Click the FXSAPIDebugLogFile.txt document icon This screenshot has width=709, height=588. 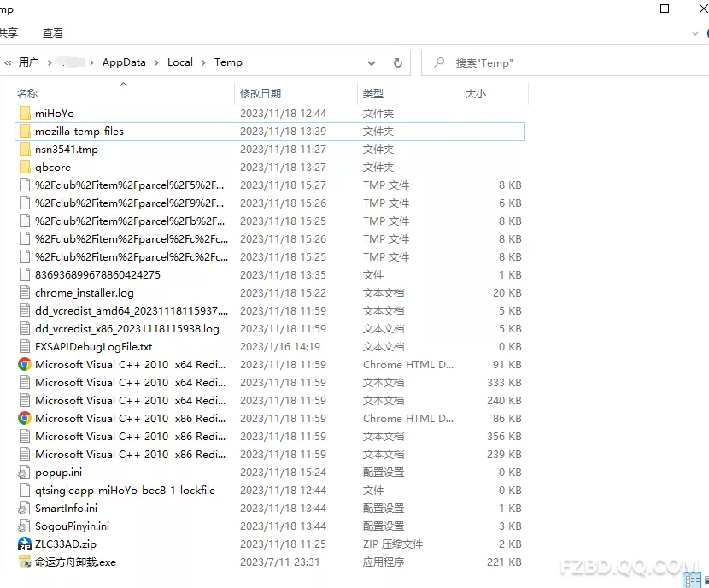coord(25,346)
